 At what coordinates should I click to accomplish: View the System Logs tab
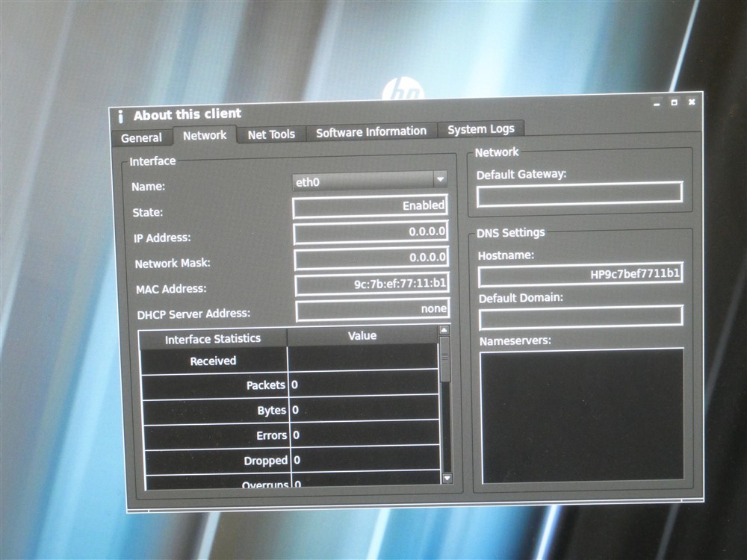[480, 129]
